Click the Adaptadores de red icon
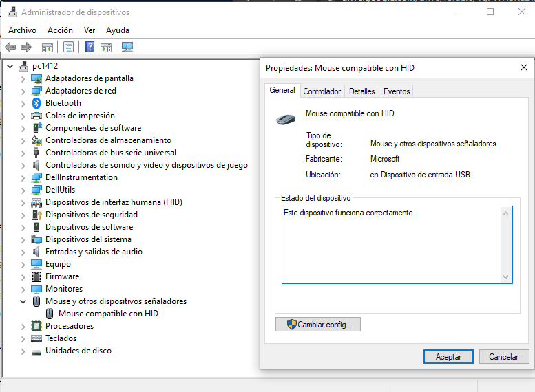The height and width of the screenshot is (392, 535). [x=36, y=91]
